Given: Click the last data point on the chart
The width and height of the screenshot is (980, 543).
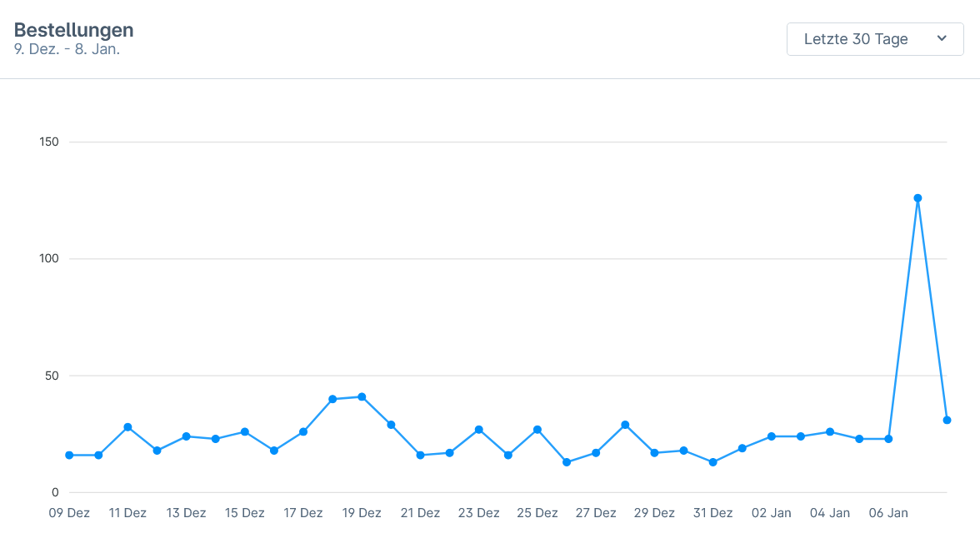Looking at the screenshot, I should pyautogui.click(x=947, y=420).
